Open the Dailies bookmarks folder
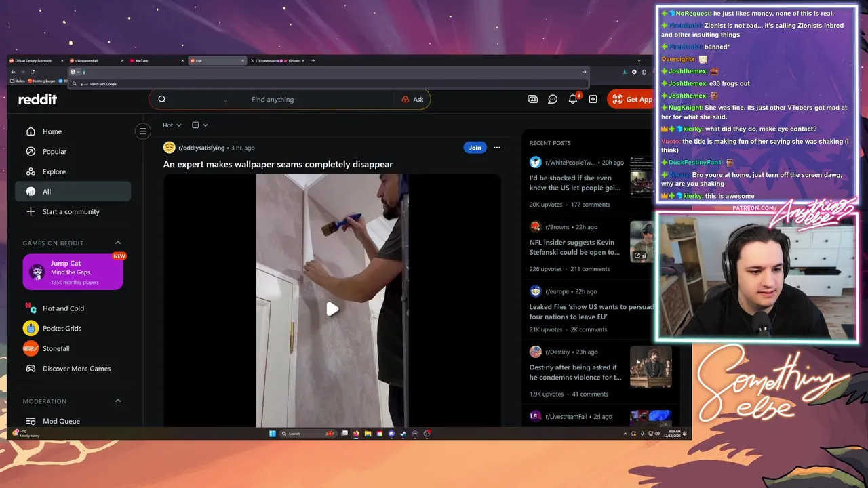The image size is (868, 488). click(18, 81)
